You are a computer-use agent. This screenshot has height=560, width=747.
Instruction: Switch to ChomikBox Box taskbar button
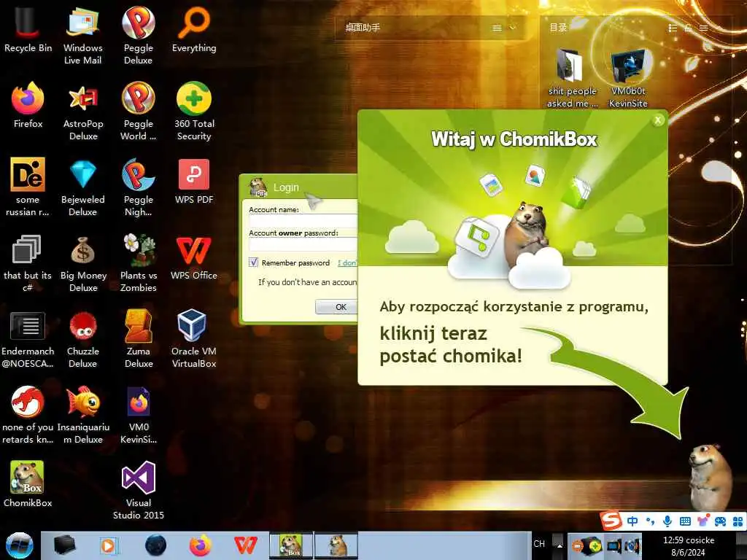pyautogui.click(x=290, y=545)
